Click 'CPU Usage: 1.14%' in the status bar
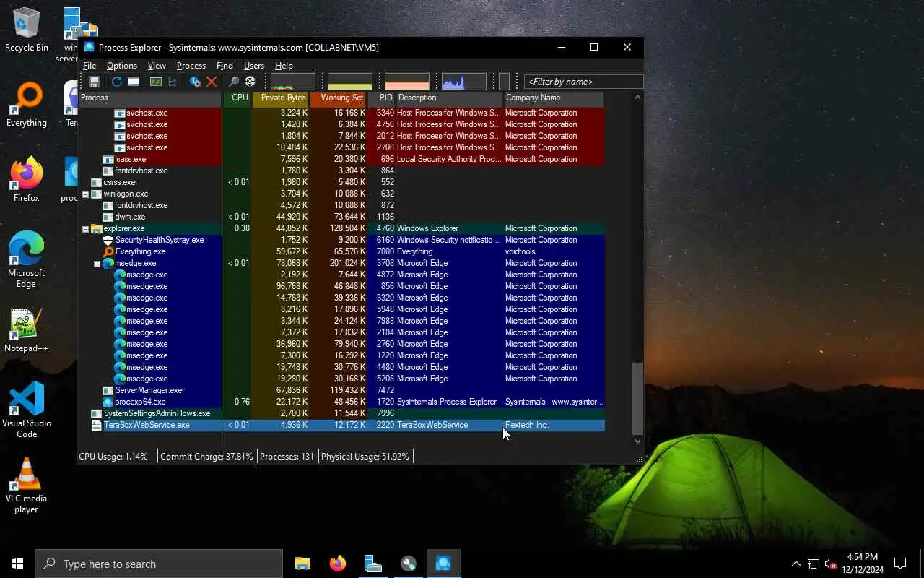 [x=113, y=457]
